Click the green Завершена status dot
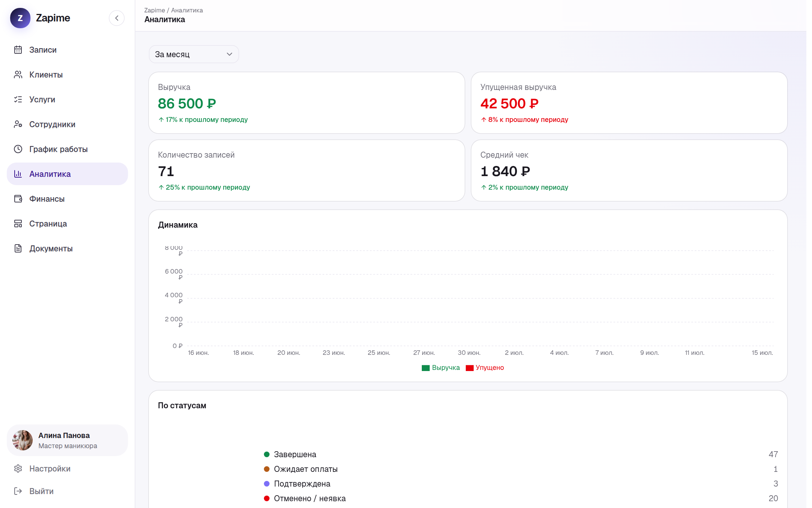Image resolution: width=812 pixels, height=508 pixels. (267, 454)
